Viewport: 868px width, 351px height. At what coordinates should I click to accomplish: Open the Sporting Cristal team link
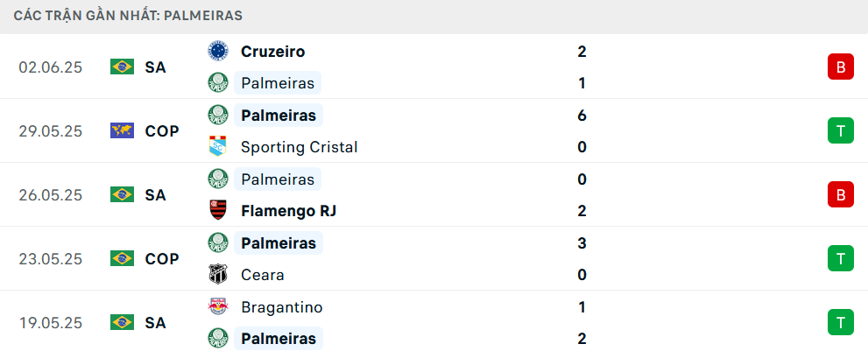click(299, 147)
